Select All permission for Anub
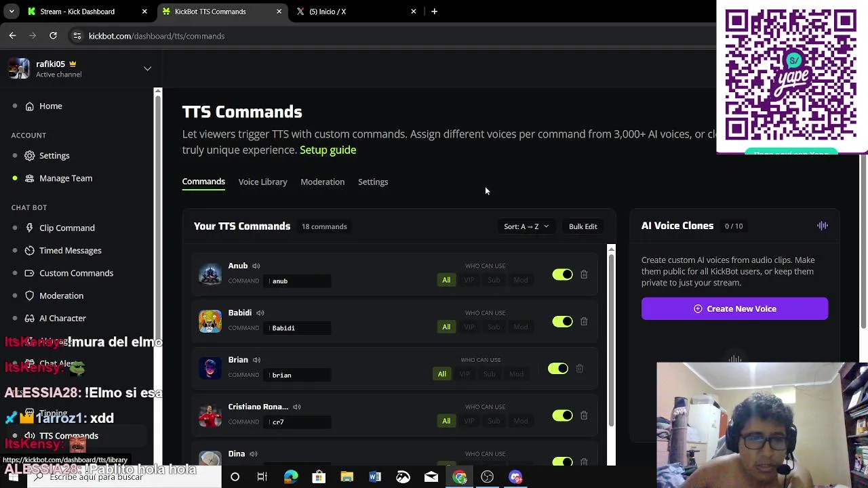This screenshot has height=488, width=868. coord(446,280)
